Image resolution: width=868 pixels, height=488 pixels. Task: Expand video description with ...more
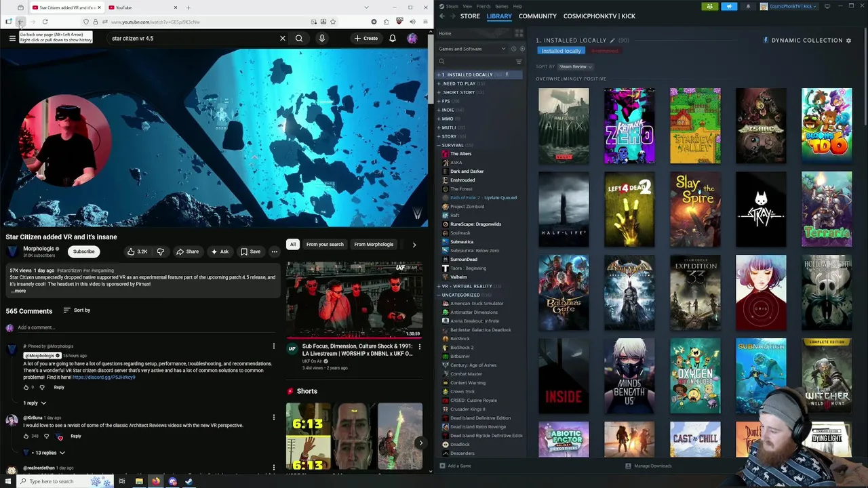point(18,291)
